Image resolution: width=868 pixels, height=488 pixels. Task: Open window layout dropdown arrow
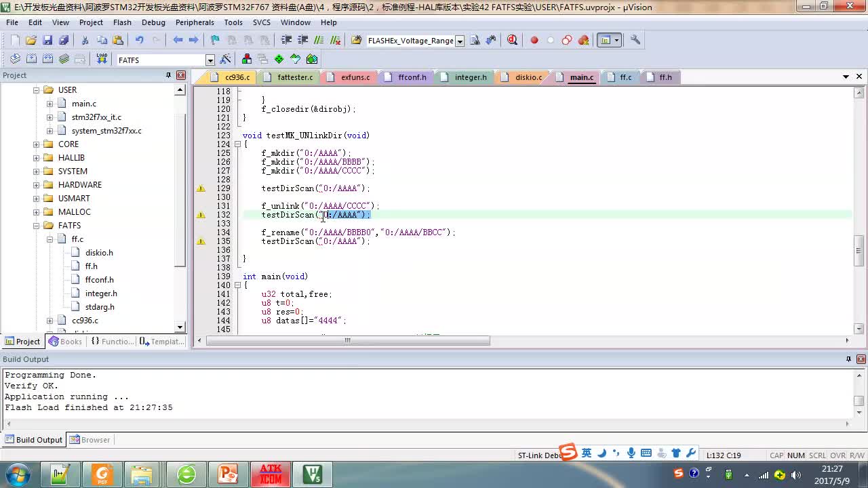[616, 40]
